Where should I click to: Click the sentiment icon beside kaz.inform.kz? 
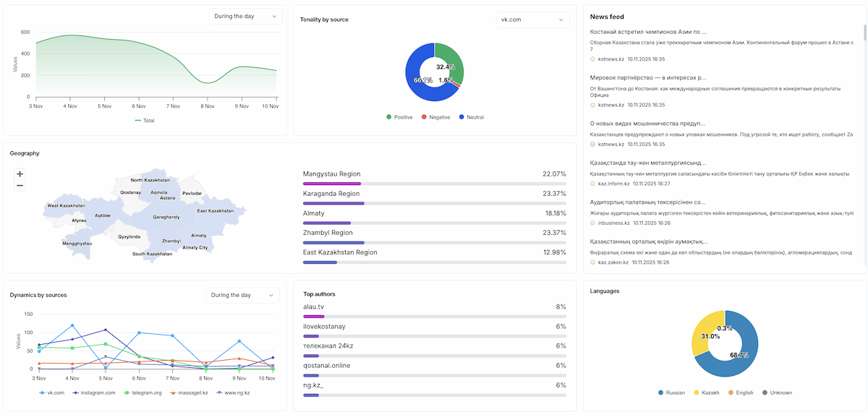click(592, 184)
